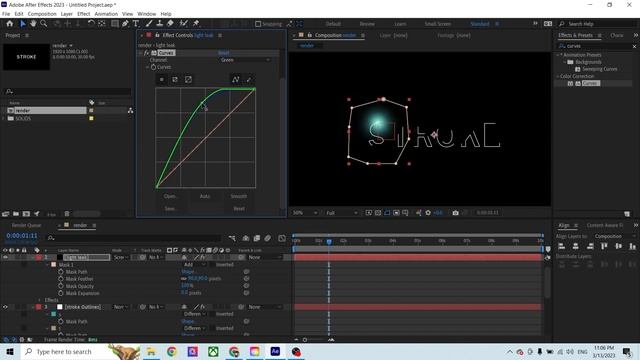Select the Eraser tool
Viewport: 640px width, 360px height.
(170, 24)
